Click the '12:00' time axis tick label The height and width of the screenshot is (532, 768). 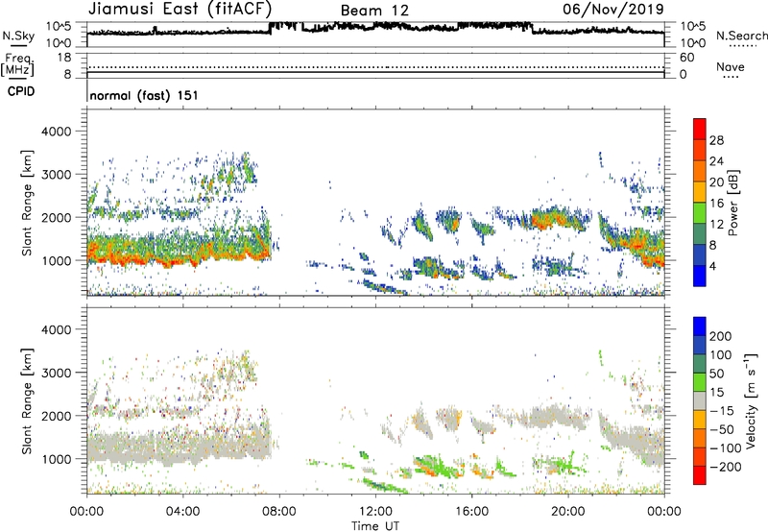(375, 512)
